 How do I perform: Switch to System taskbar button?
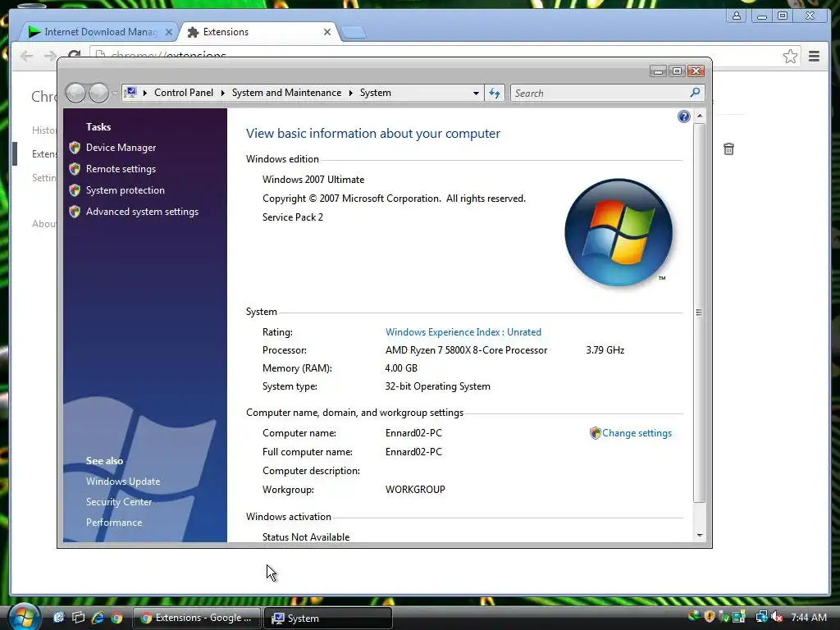pyautogui.click(x=328, y=618)
